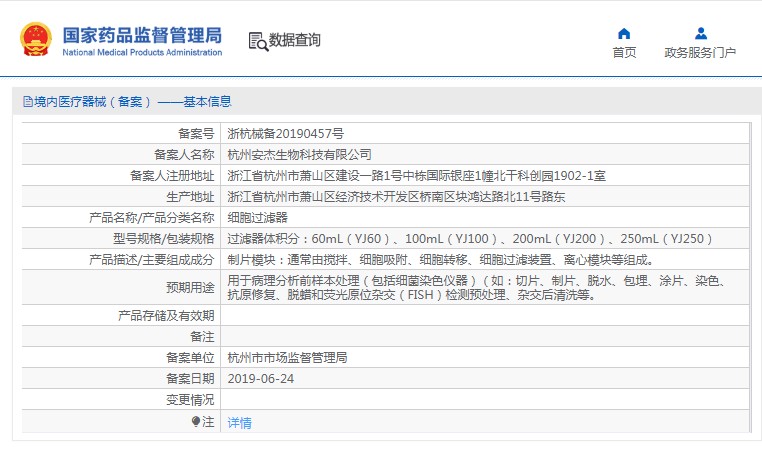Click 型号规格/包装规格 label
Viewport: 762px width, 449px height.
tap(164, 239)
